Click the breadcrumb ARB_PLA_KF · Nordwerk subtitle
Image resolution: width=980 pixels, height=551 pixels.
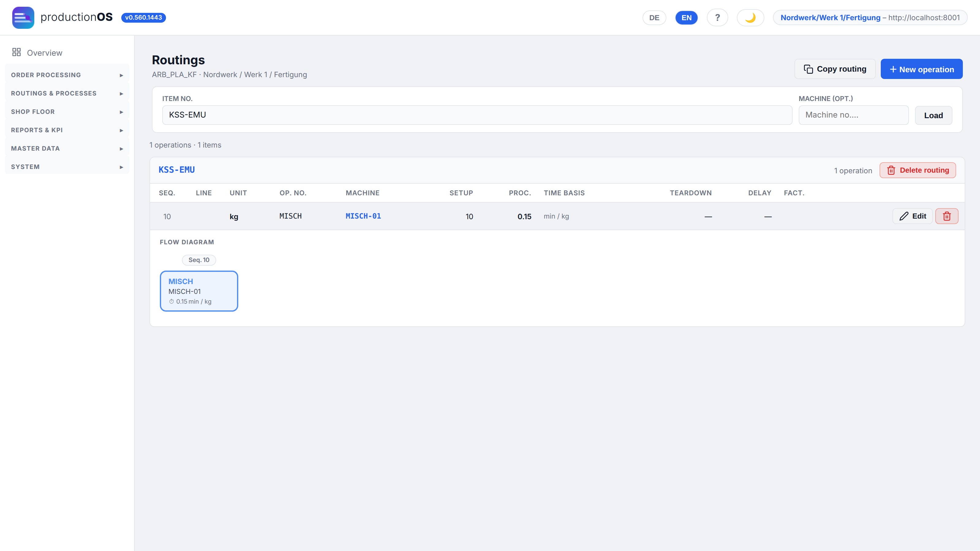coord(229,74)
